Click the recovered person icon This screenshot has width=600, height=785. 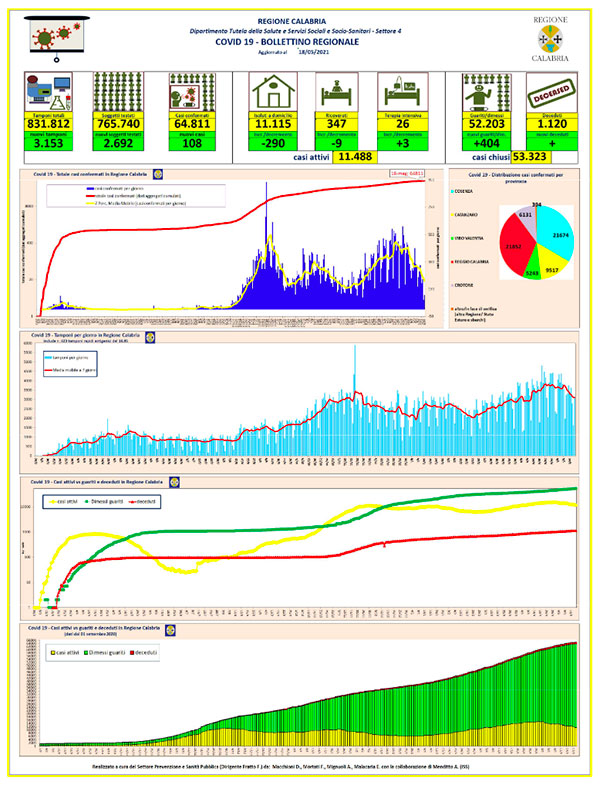(486, 93)
